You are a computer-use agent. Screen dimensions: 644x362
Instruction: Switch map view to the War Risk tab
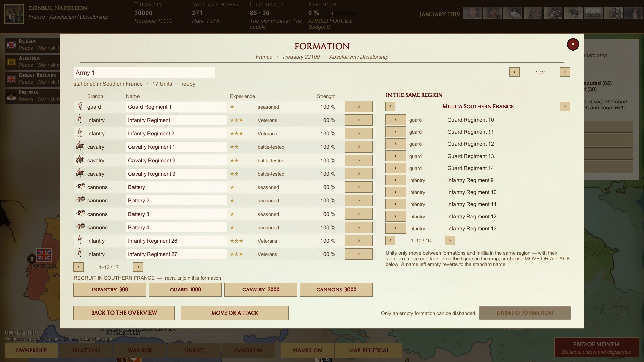click(x=140, y=351)
